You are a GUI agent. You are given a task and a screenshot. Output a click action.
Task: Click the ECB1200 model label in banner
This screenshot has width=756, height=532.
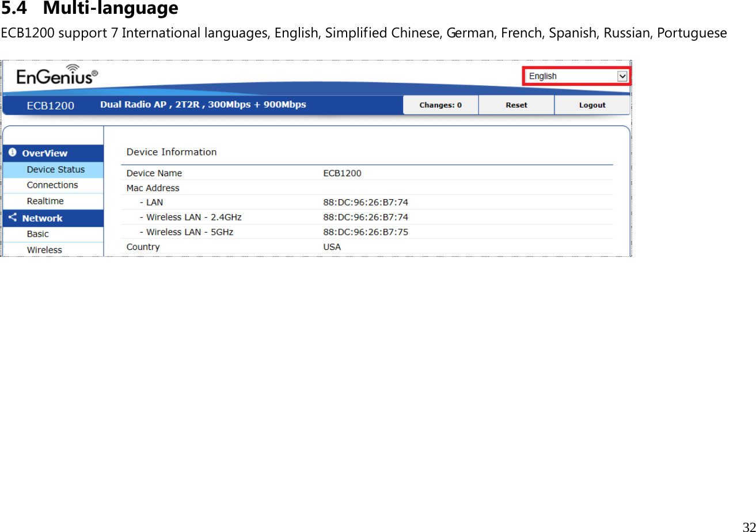pyautogui.click(x=51, y=105)
